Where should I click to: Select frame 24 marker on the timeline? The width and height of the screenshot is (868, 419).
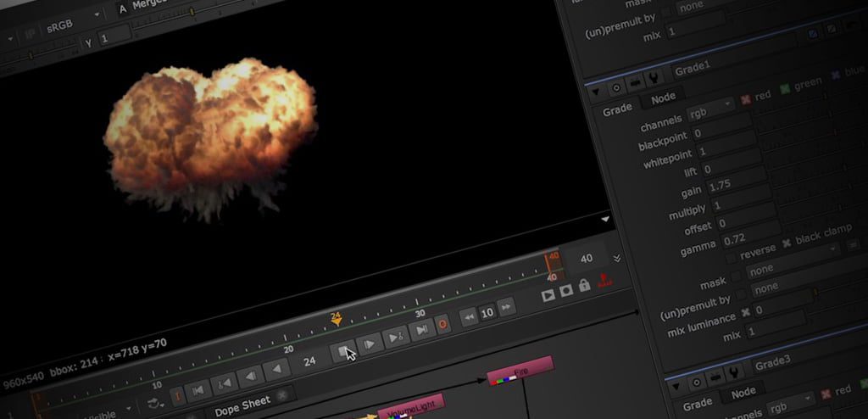point(336,318)
